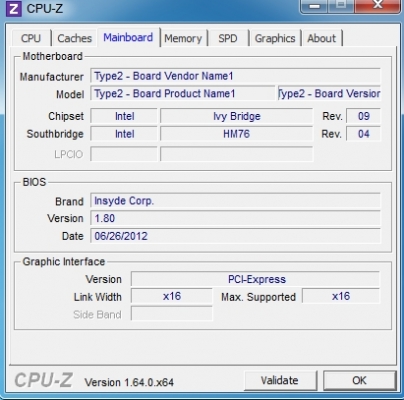Image resolution: width=404 pixels, height=400 pixels.
Task: Click the Ivy Bridge chipset field
Action: click(x=237, y=116)
